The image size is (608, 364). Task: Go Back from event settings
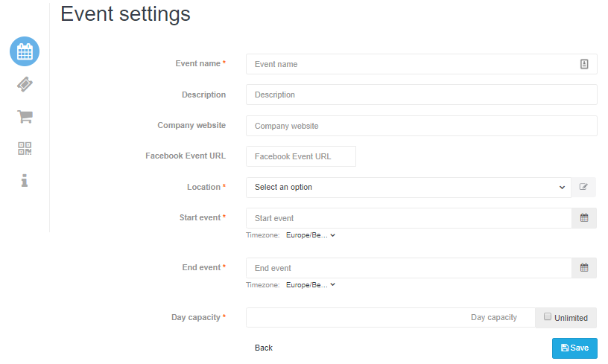(264, 348)
